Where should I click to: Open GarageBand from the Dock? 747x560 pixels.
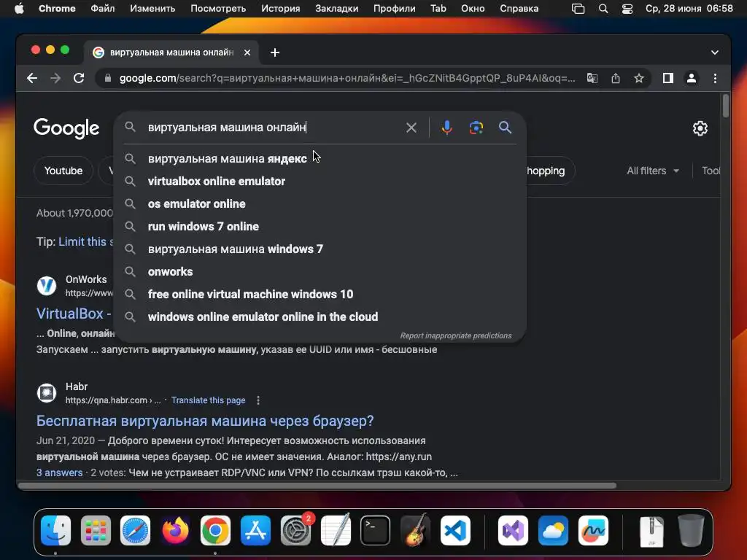(415, 531)
